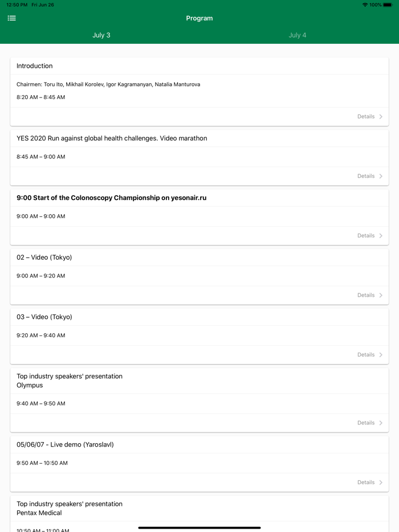Open Details for the Live demo (Yaroslavl)
The height and width of the screenshot is (532, 399).
click(366, 482)
